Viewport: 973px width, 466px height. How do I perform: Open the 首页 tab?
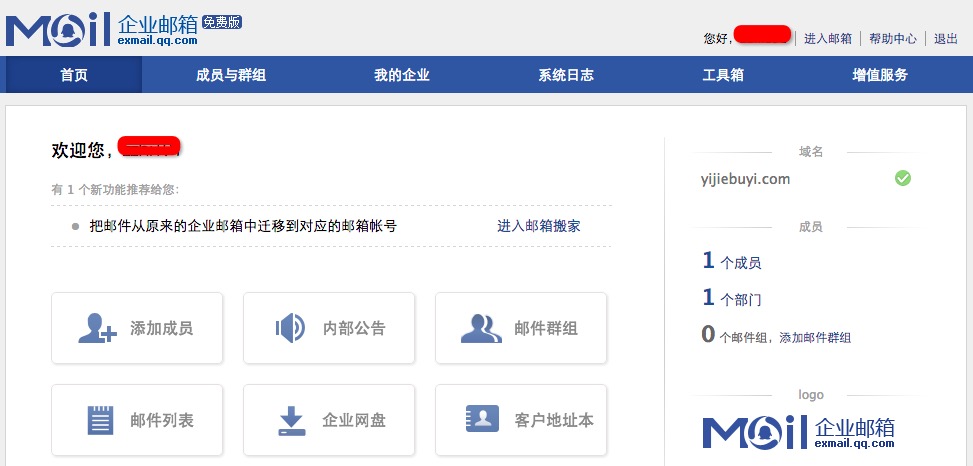click(x=74, y=75)
